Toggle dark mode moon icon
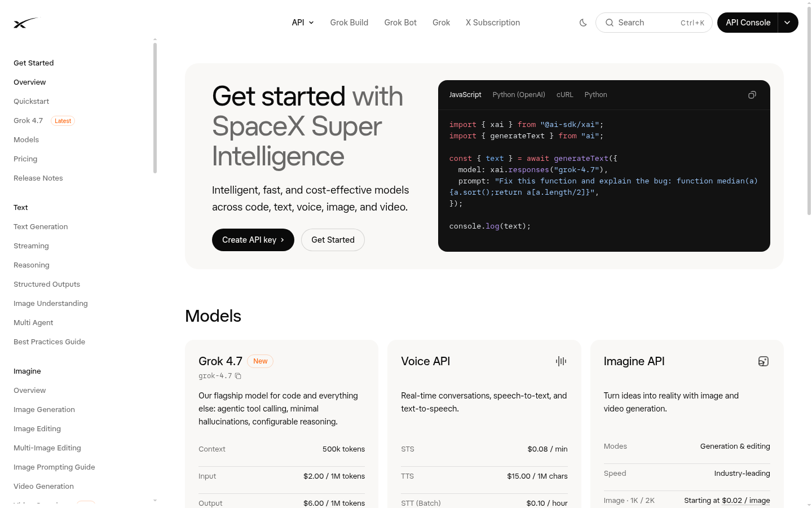 pyautogui.click(x=583, y=23)
